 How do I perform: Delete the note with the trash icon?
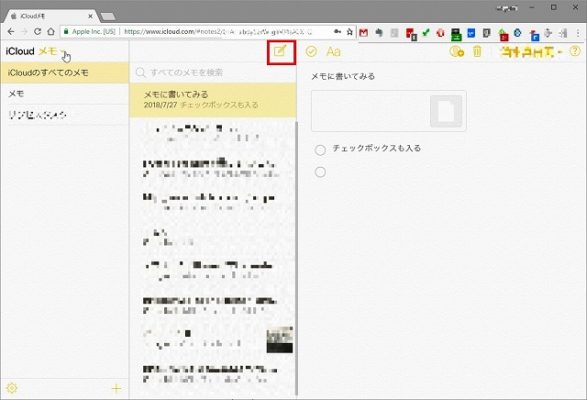coord(477,51)
